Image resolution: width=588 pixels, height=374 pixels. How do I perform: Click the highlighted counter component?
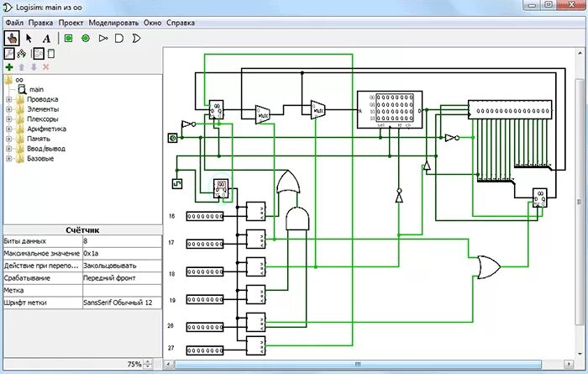[x=221, y=189]
